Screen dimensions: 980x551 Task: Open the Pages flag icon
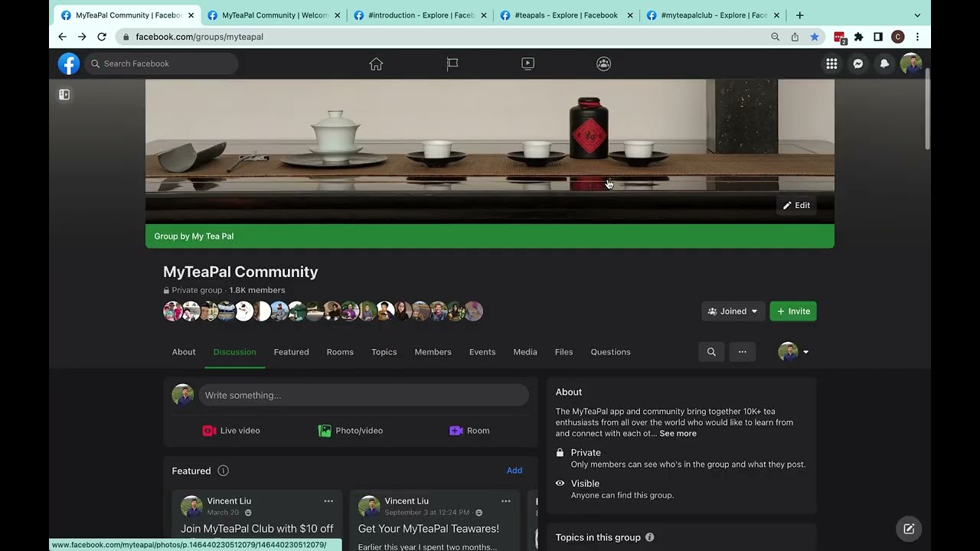(x=452, y=64)
